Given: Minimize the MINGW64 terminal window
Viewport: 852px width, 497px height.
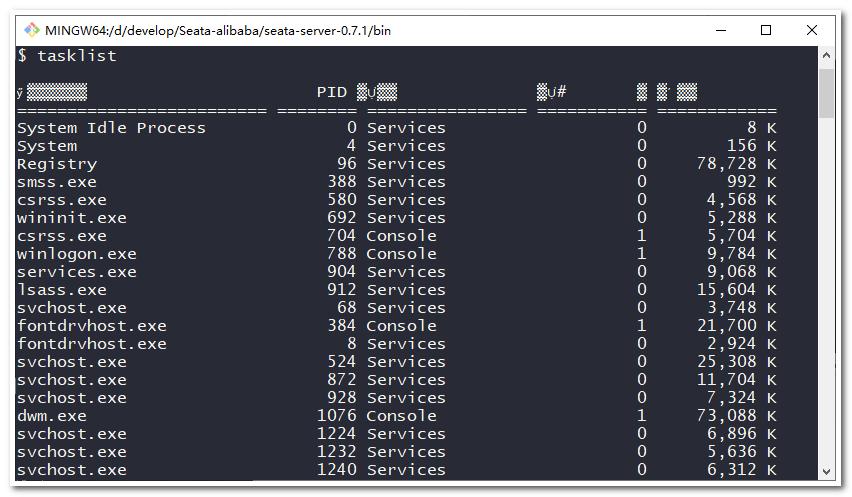Looking at the screenshot, I should (x=721, y=30).
